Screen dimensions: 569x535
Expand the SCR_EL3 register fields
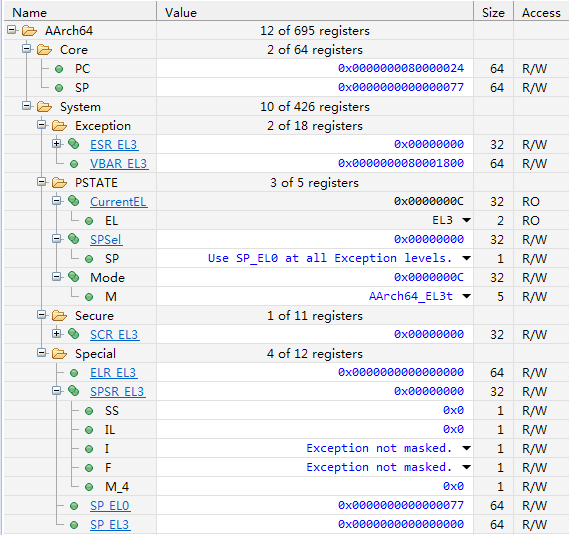click(x=56, y=333)
